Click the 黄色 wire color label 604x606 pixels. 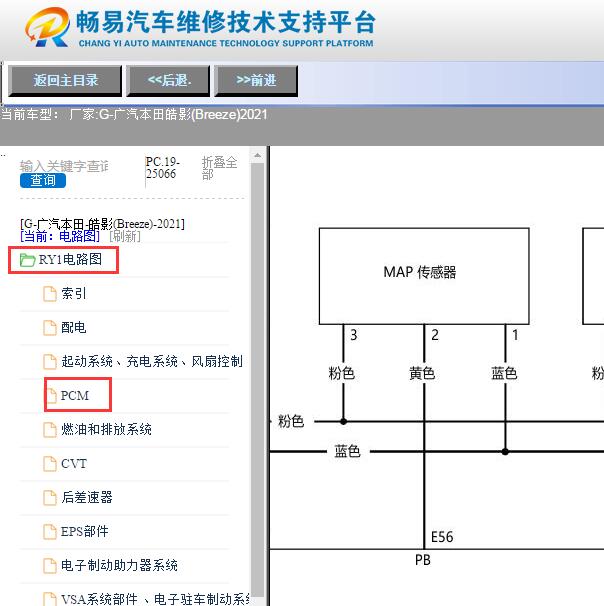click(x=422, y=373)
